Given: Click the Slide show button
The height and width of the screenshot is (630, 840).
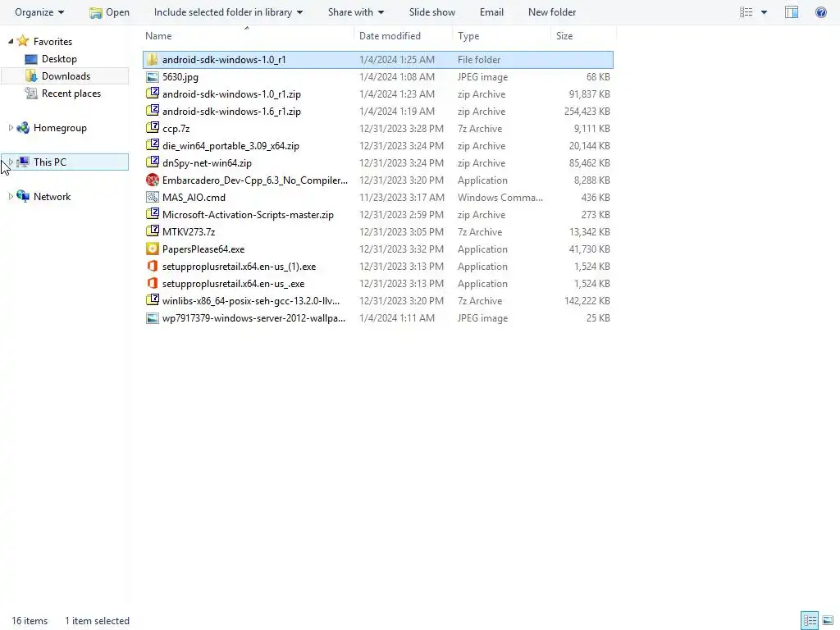Looking at the screenshot, I should pyautogui.click(x=431, y=11).
